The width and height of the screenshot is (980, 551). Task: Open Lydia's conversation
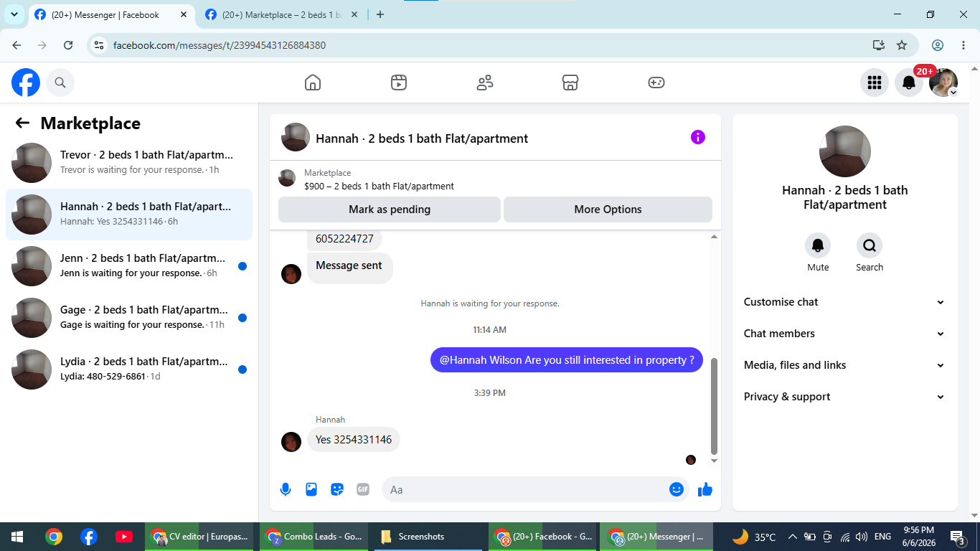(129, 369)
